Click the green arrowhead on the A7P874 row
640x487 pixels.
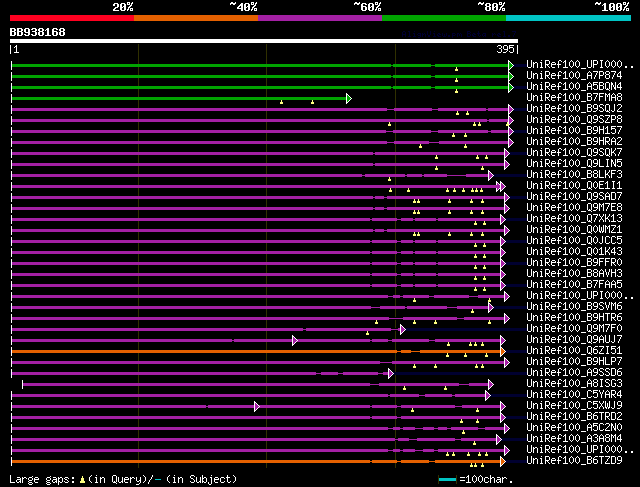[511, 76]
